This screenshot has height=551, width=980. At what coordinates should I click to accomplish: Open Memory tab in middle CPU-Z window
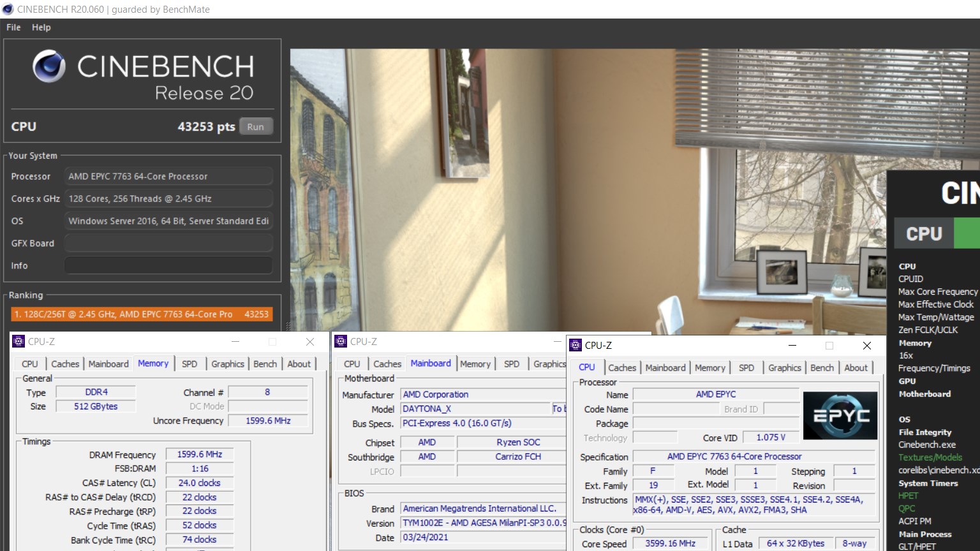[x=475, y=364]
